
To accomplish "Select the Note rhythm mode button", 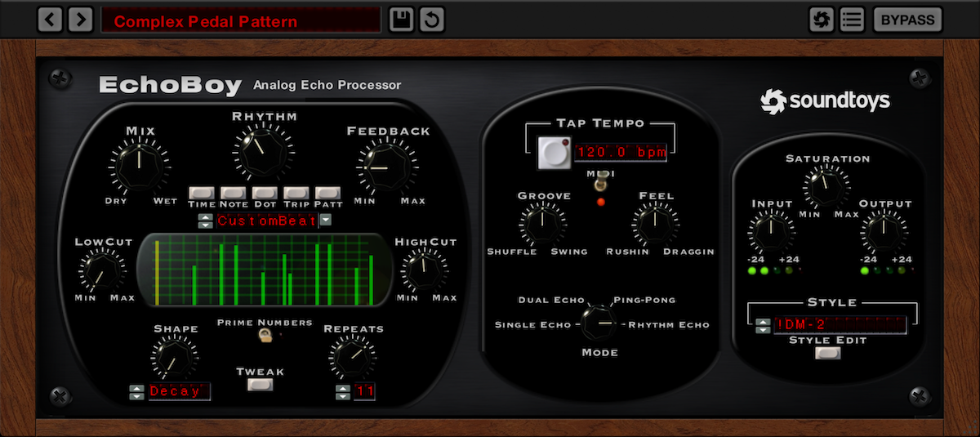I will [233, 194].
